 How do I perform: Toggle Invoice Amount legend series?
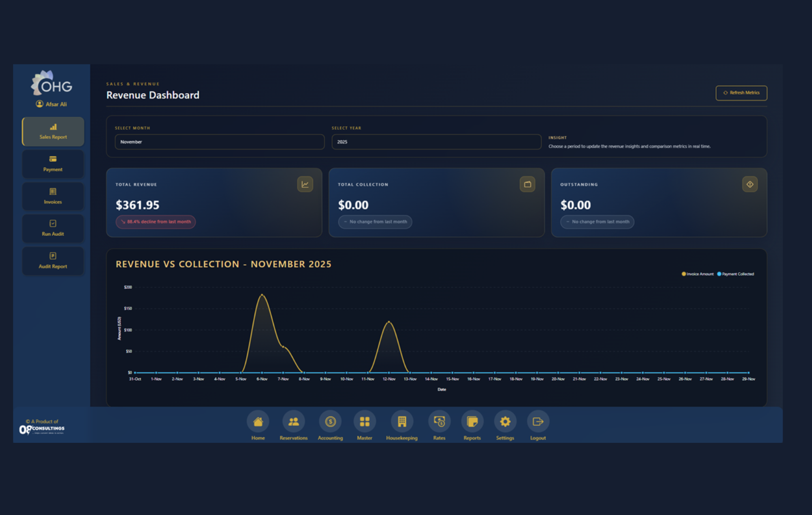click(697, 274)
